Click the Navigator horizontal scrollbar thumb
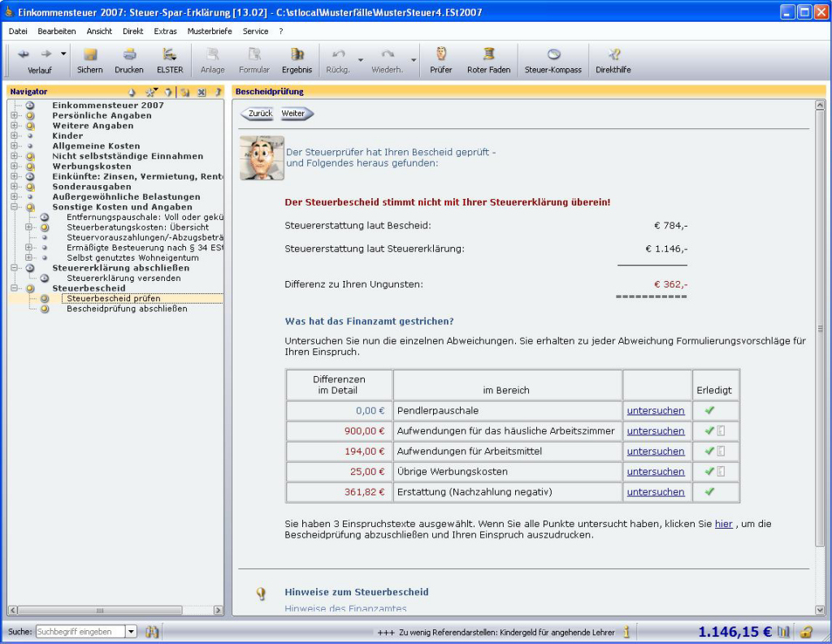Image resolution: width=832 pixels, height=644 pixels. [100, 610]
